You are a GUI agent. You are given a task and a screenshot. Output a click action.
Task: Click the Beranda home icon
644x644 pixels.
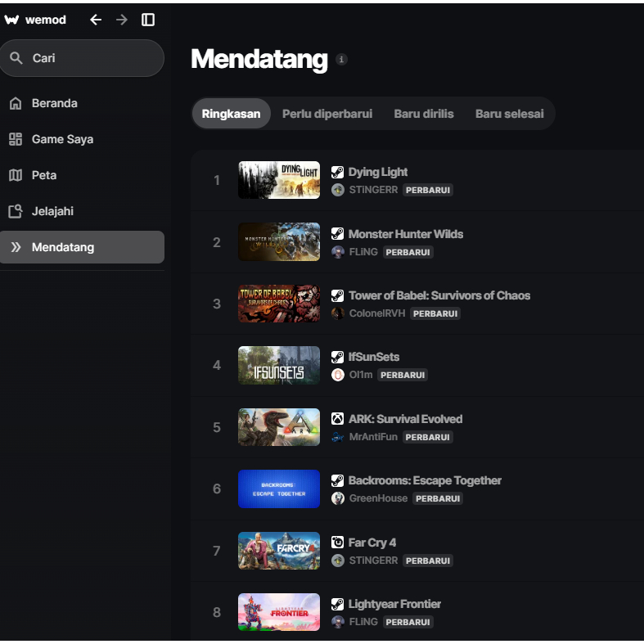[16, 103]
